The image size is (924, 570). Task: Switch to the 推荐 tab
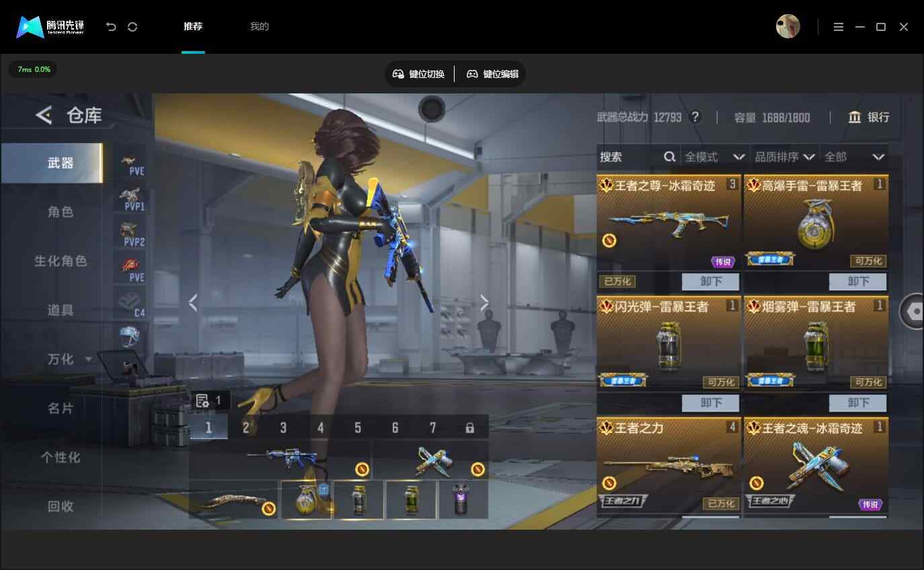coord(193,27)
